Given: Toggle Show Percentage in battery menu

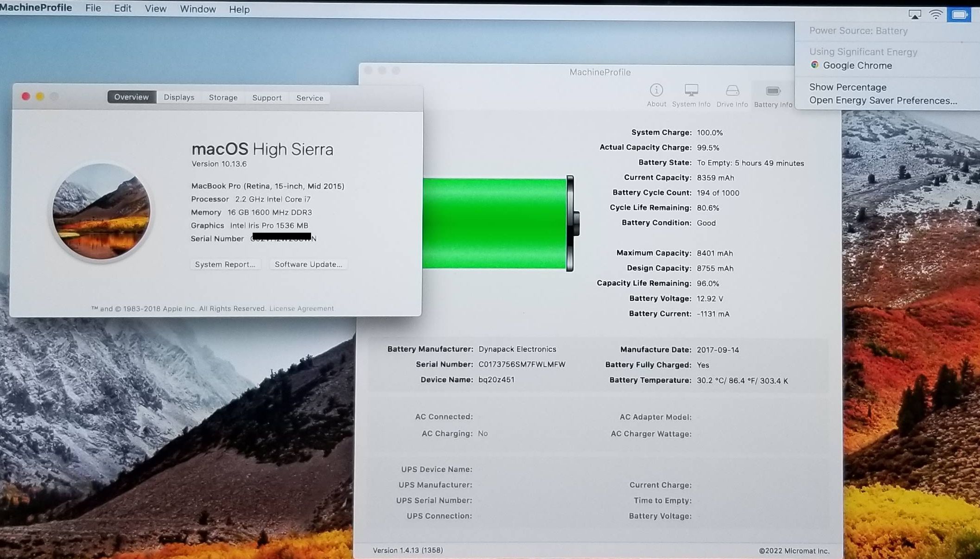Looking at the screenshot, I should click(x=847, y=87).
